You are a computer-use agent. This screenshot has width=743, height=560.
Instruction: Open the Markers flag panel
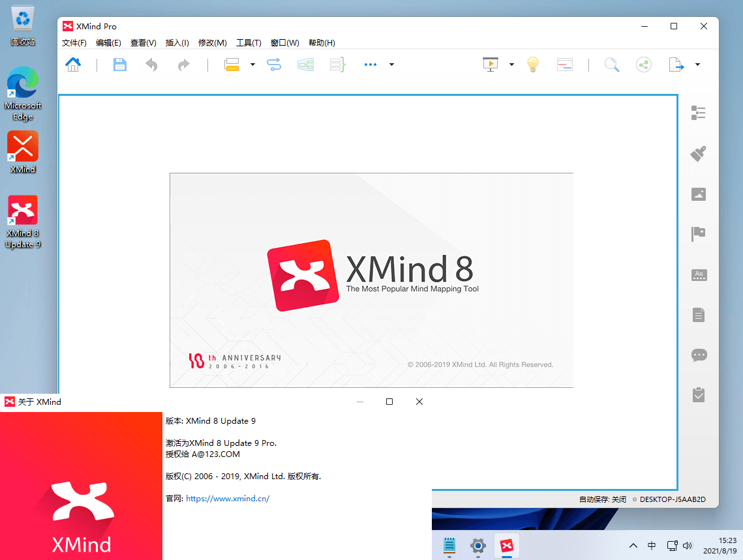[699, 234]
